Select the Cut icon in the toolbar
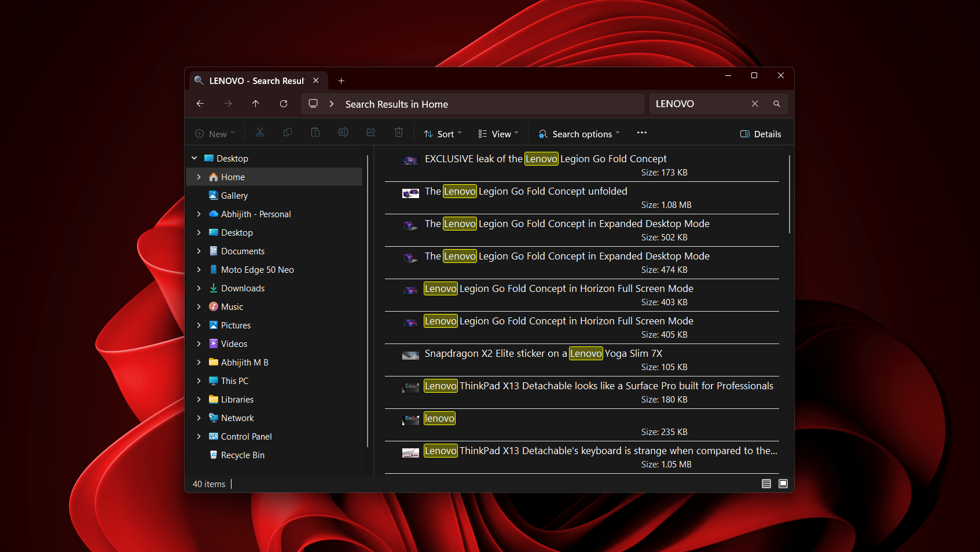The image size is (980, 552). (260, 132)
